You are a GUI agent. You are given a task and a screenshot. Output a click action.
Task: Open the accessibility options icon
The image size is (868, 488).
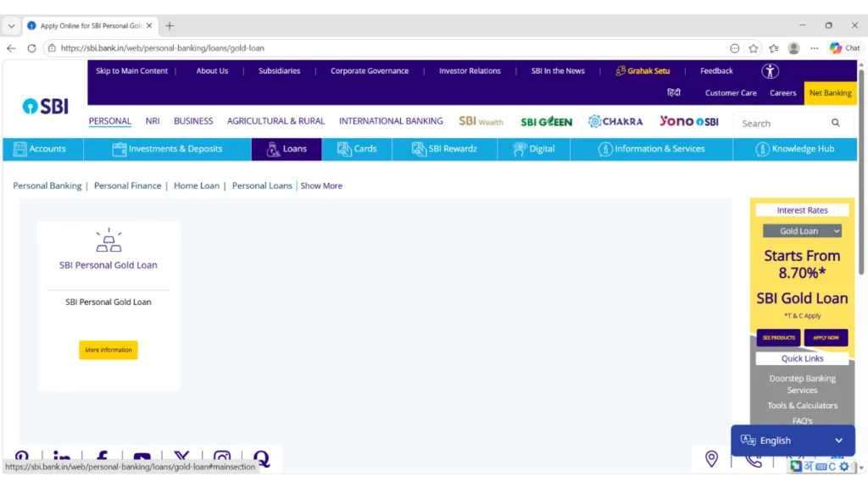[770, 71]
